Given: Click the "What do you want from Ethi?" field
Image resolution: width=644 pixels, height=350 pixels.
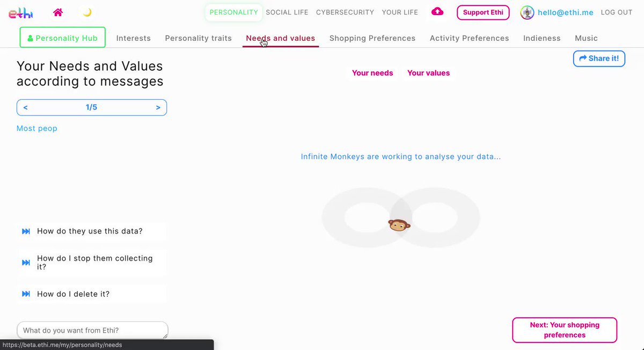Looking at the screenshot, I should 92,330.
